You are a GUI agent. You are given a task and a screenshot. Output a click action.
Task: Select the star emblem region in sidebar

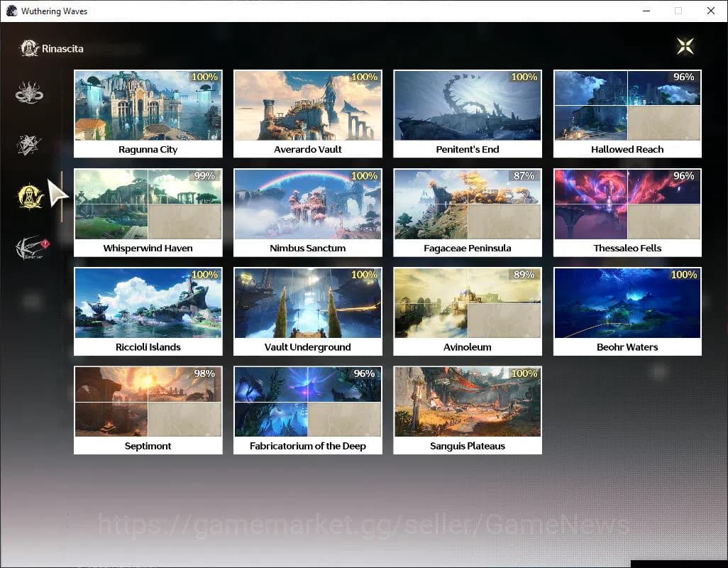pyautogui.click(x=30, y=145)
